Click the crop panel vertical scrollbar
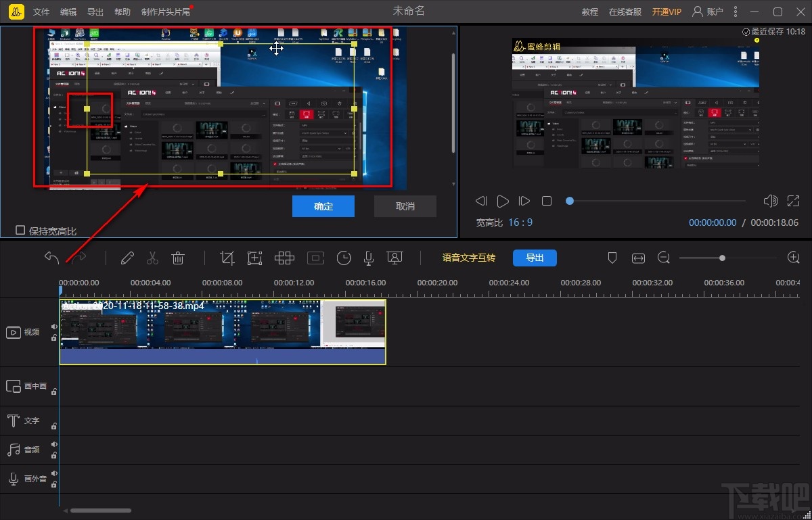The width and height of the screenshot is (812, 520). 453,101
